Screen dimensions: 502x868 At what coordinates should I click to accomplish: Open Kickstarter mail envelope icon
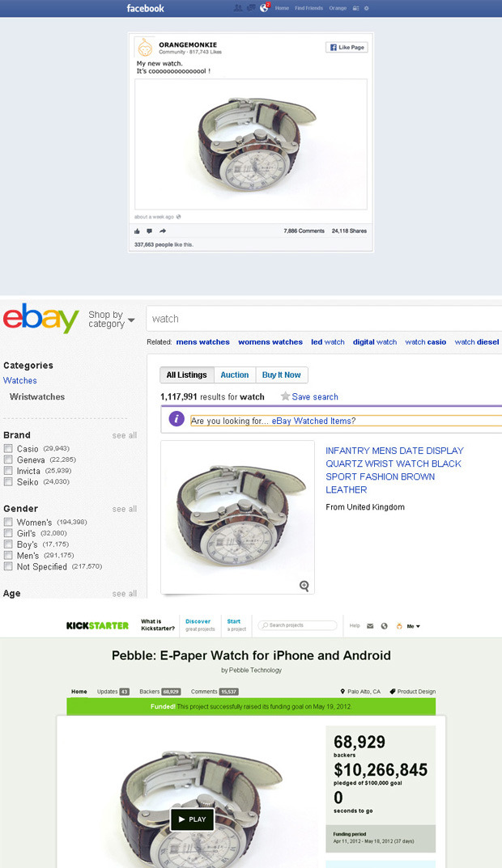click(370, 626)
